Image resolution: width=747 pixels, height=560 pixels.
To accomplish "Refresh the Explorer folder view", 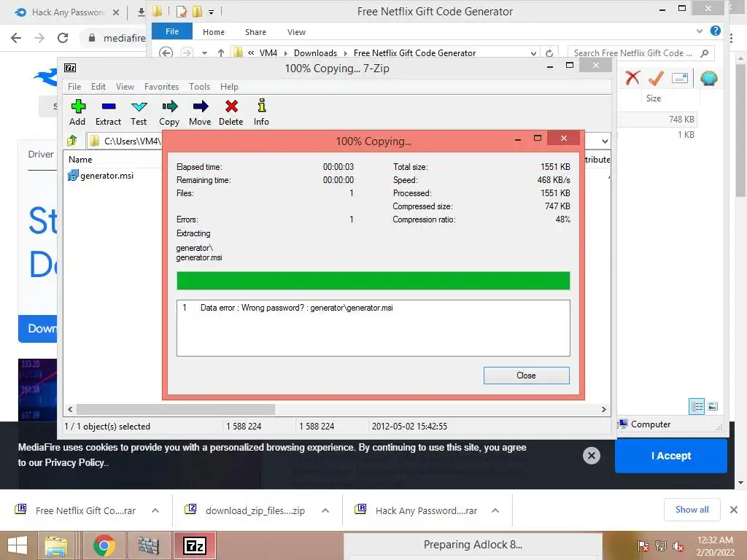I will 549,52.
